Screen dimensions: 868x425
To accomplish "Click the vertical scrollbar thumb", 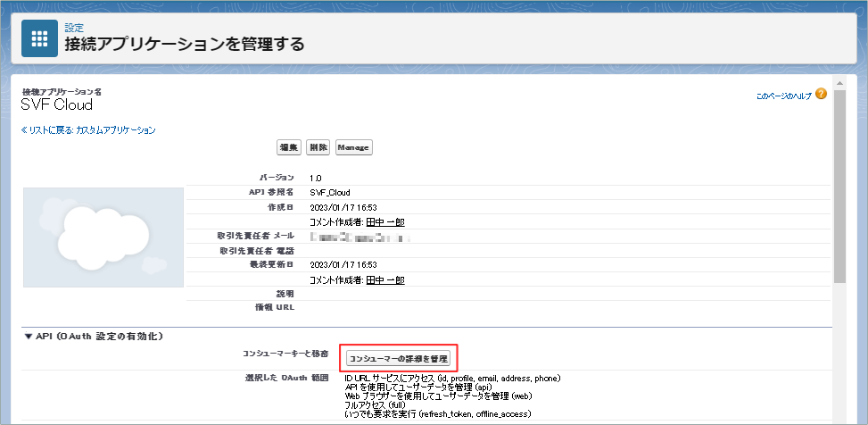I will (x=839, y=186).
